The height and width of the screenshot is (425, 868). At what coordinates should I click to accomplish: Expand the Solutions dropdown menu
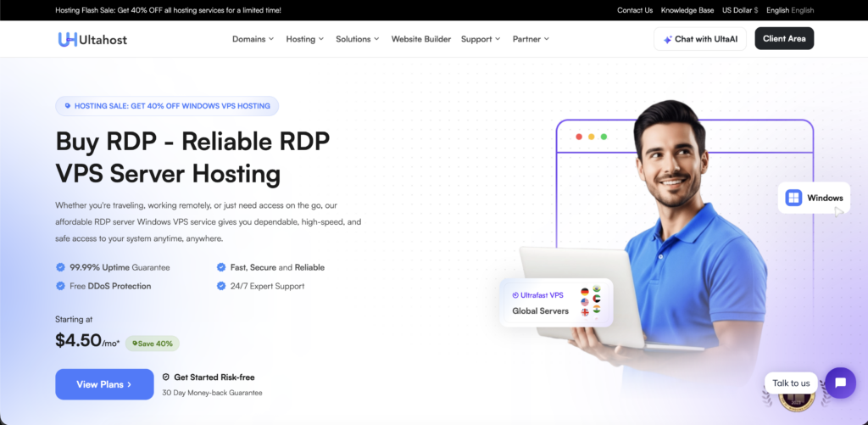coord(358,39)
